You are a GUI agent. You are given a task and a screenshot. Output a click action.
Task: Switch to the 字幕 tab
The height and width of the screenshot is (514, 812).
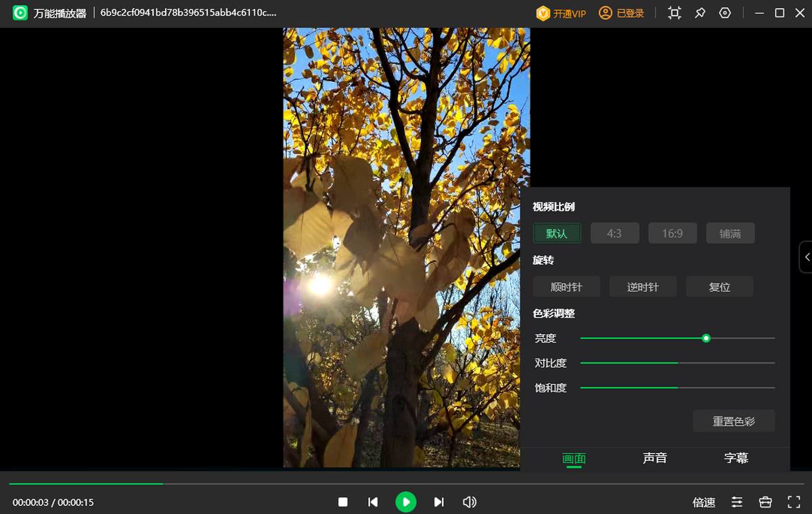pyautogui.click(x=736, y=458)
